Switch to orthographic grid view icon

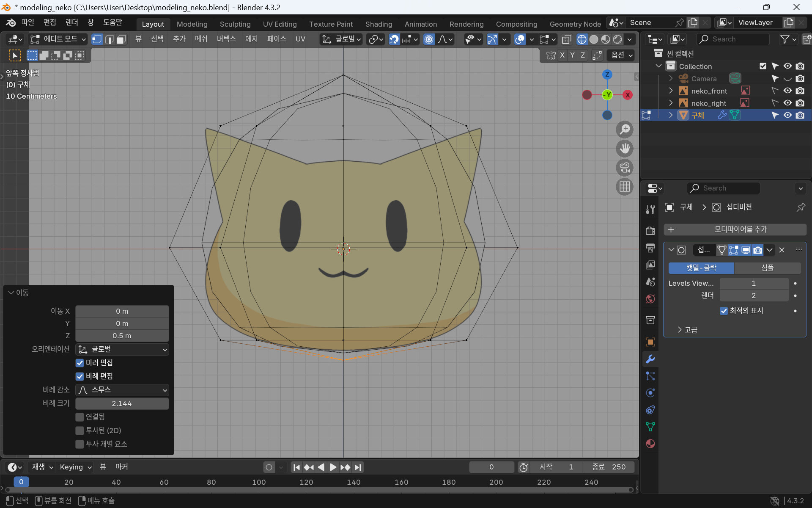(625, 187)
